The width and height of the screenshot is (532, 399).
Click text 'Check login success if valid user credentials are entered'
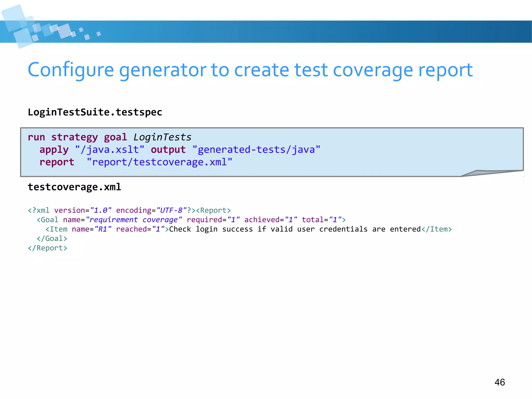pyautogui.click(x=295, y=229)
